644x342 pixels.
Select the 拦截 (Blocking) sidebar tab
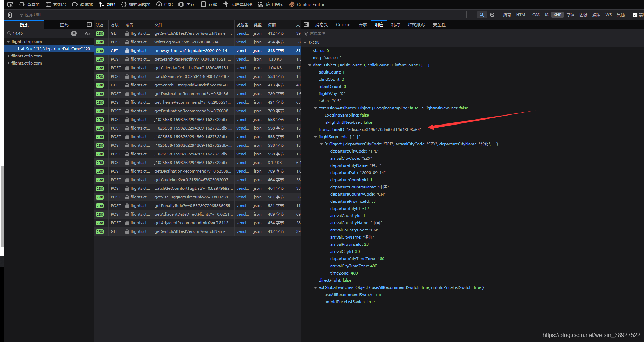(x=64, y=25)
